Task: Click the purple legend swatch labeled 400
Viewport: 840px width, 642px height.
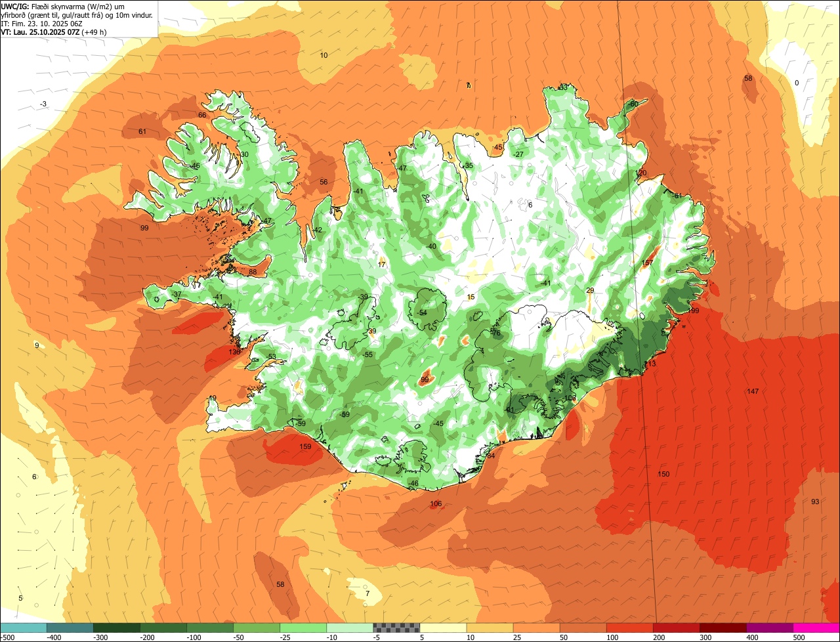Action: tap(769, 628)
